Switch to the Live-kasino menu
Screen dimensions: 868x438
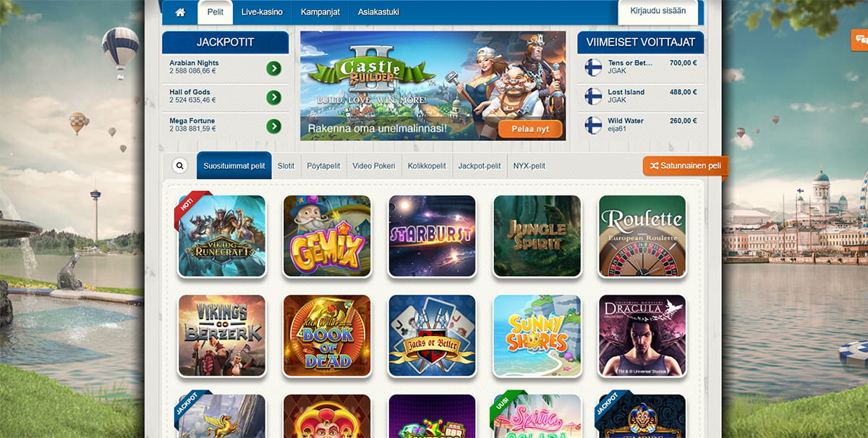pyautogui.click(x=262, y=12)
